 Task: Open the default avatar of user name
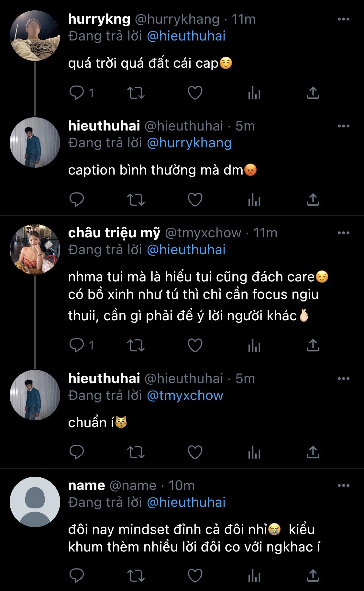point(35,502)
